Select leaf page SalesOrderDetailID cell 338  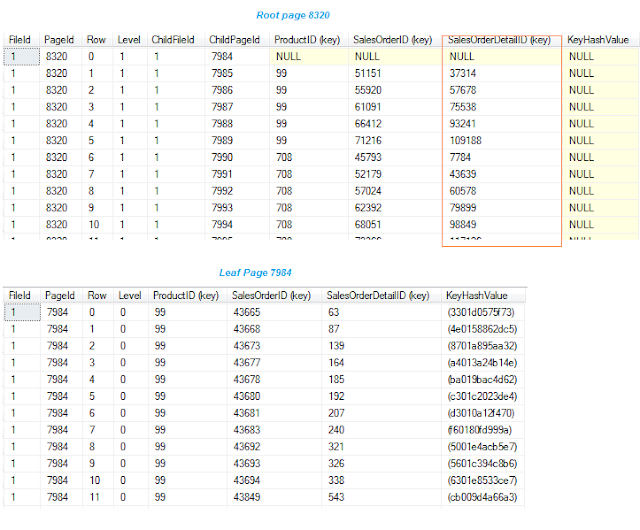click(382, 481)
